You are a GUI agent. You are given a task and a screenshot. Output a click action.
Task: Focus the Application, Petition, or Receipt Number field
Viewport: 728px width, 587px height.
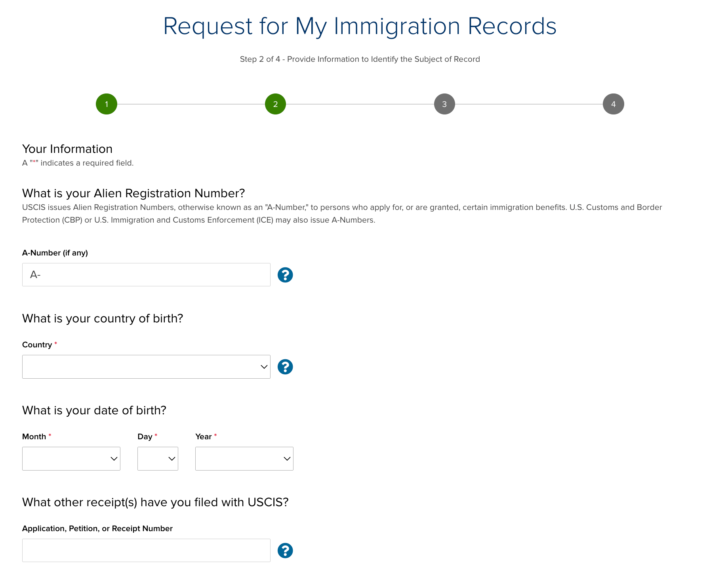coord(146,551)
